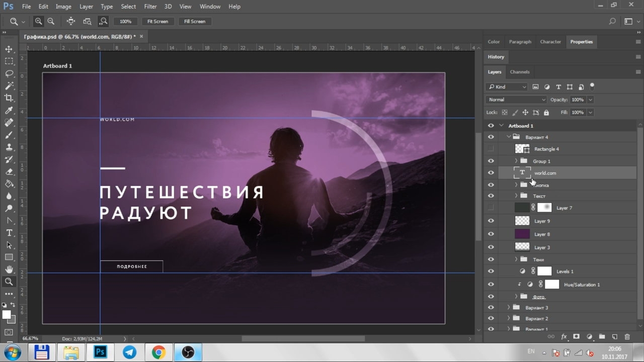Filter layers by type layer icon
Screen dimensions: 644x362
pos(558,87)
